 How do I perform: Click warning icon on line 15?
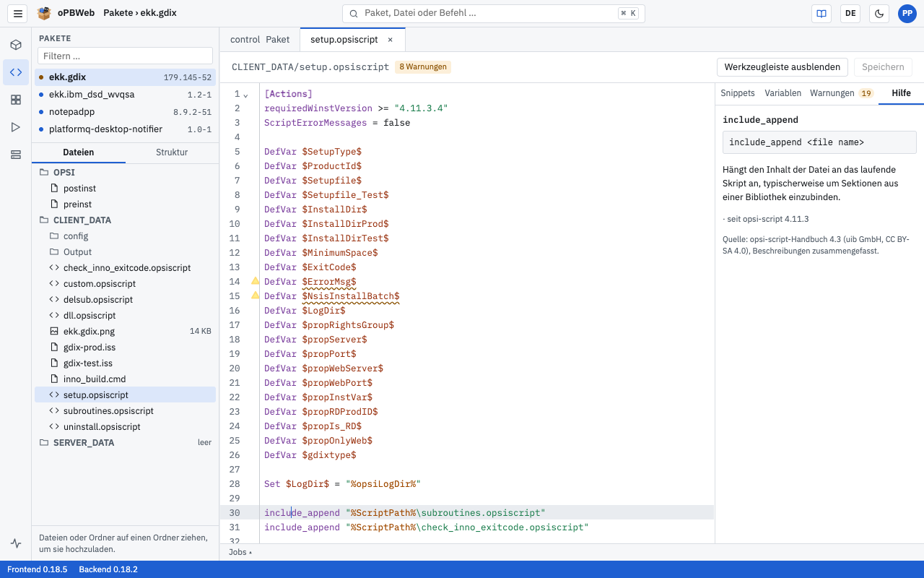pos(255,296)
